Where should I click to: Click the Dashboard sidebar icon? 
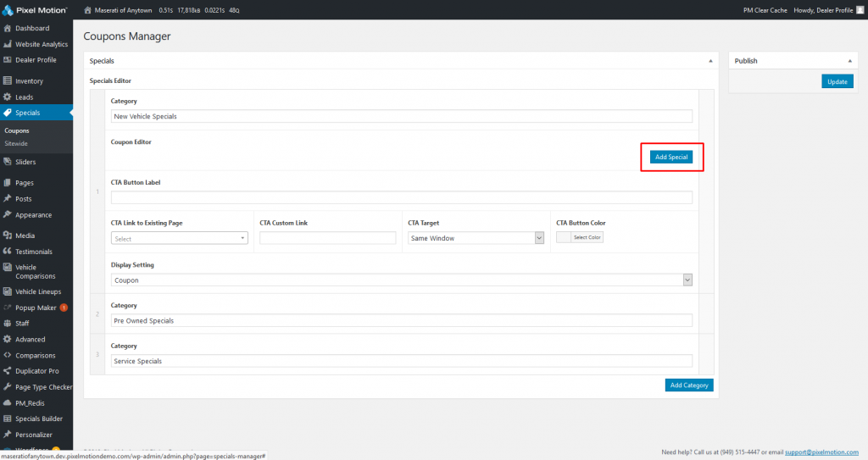click(7, 28)
